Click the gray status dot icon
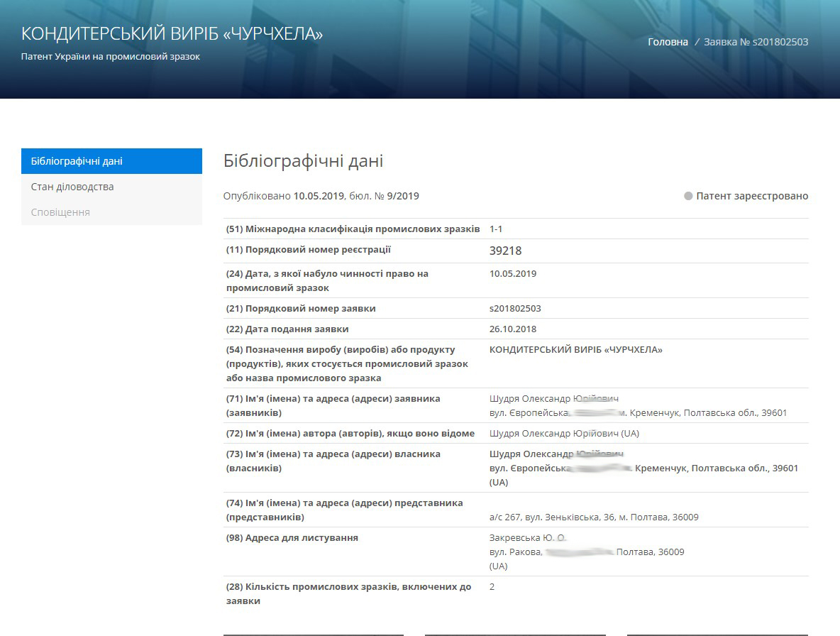Viewport: 840px width, 636px height. coord(688,196)
